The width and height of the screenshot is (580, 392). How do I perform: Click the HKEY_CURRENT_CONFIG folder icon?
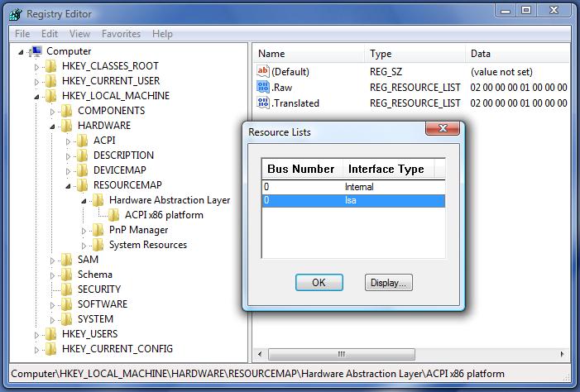click(51, 349)
